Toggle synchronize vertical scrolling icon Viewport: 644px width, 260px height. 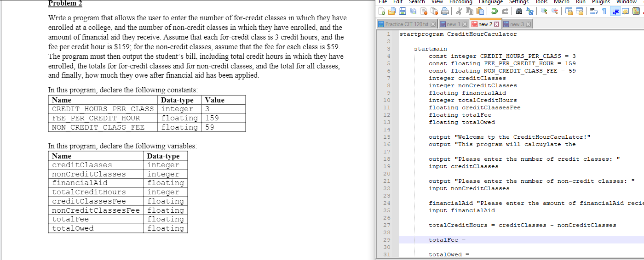pyautogui.click(x=569, y=11)
